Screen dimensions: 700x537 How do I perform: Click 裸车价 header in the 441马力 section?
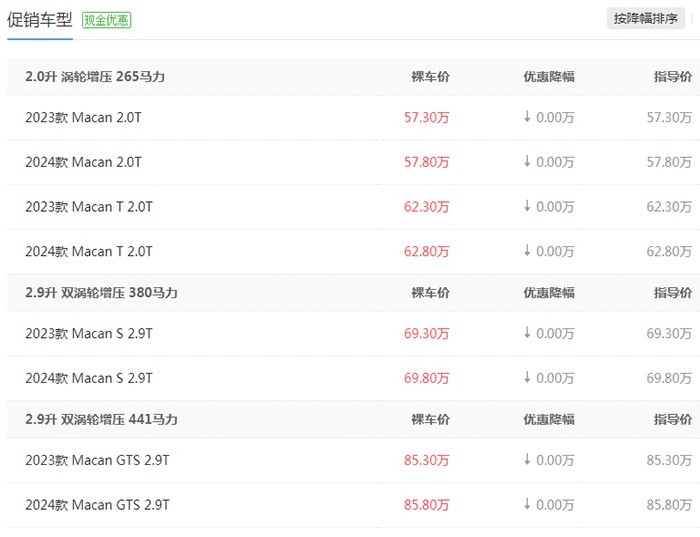pos(430,420)
